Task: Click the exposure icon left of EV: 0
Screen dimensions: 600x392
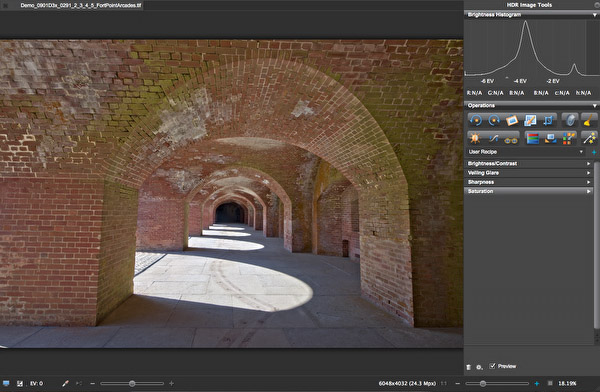Action: (x=20, y=383)
